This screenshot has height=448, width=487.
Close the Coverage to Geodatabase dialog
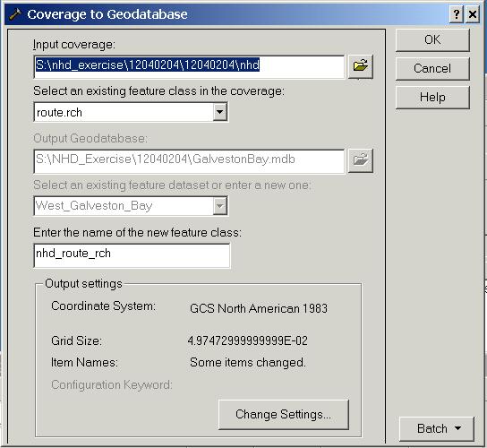click(x=473, y=14)
